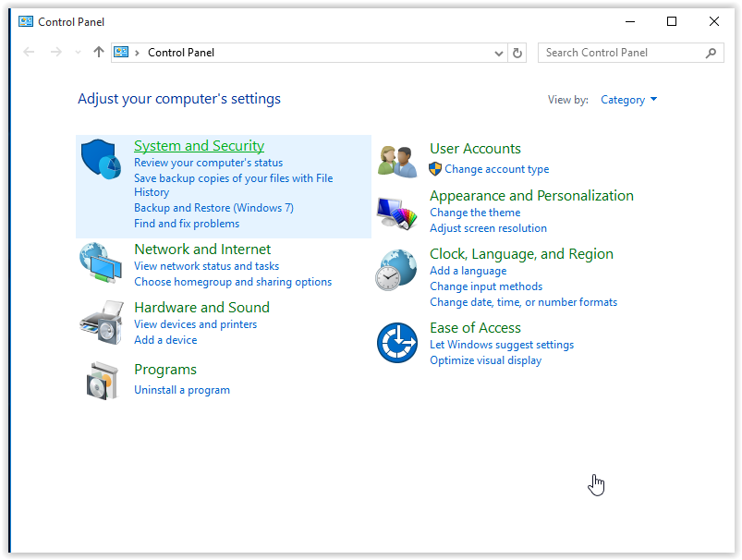
Task: Click Let Windows suggest settings
Action: [x=502, y=345]
